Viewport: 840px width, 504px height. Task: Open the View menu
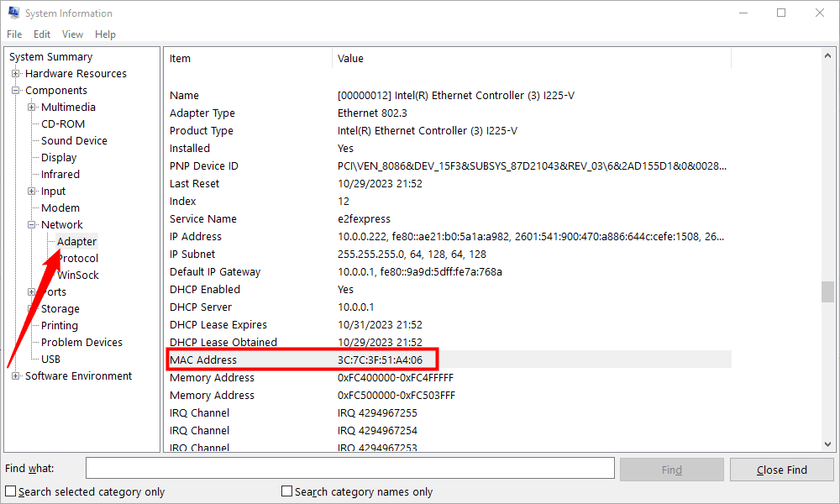[x=72, y=34]
